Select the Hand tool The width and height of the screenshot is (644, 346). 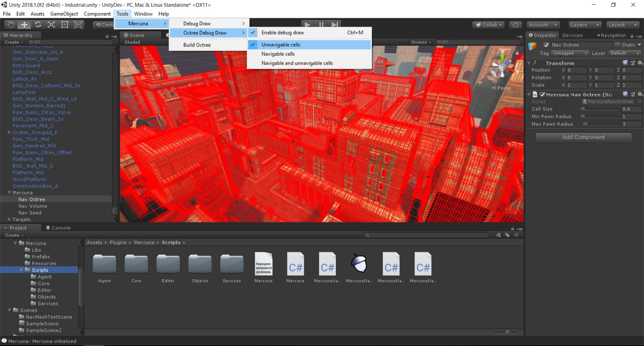click(11, 25)
